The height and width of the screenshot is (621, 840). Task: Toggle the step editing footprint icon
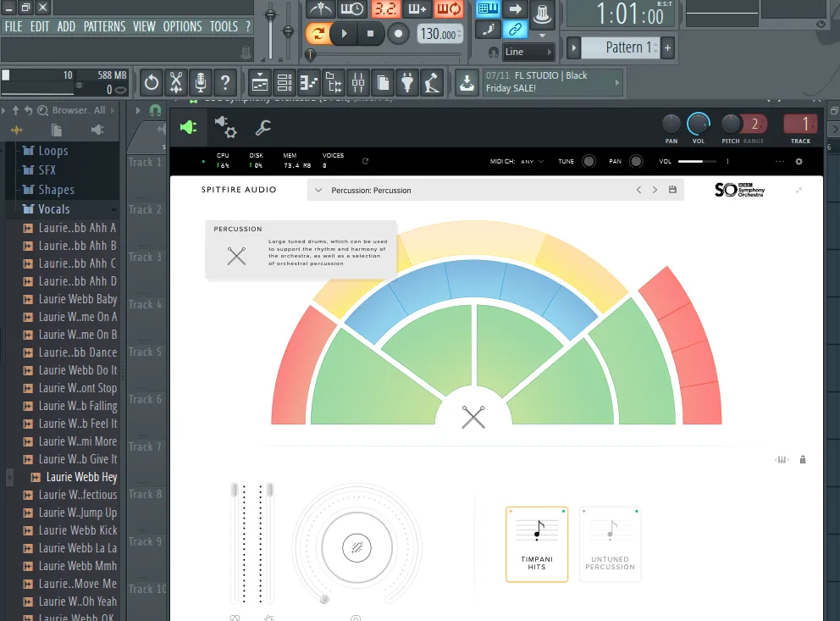coord(488,30)
